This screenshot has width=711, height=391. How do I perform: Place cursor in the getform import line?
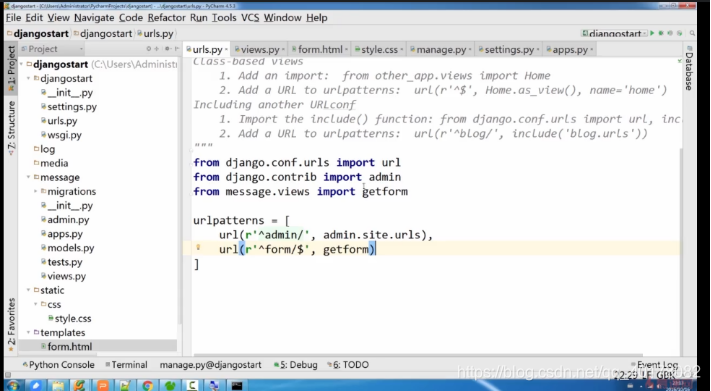(300, 191)
